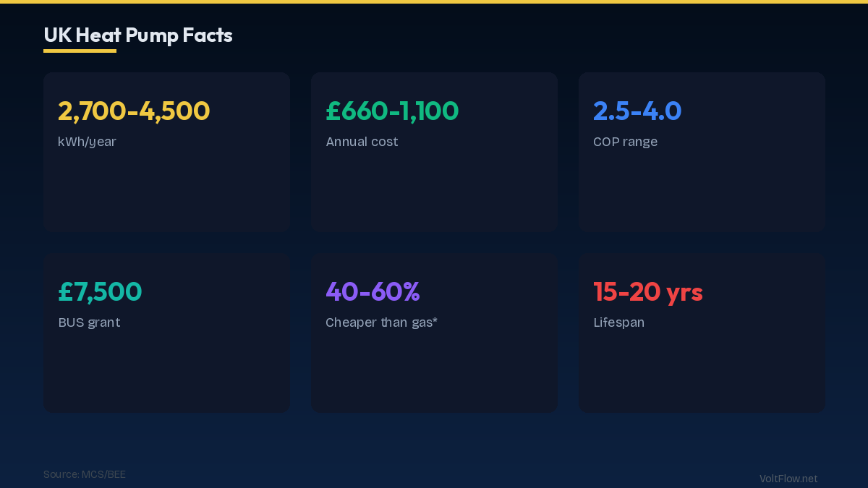This screenshot has height=488, width=868.
Task: Click the kWh/year label
Action: tap(87, 142)
